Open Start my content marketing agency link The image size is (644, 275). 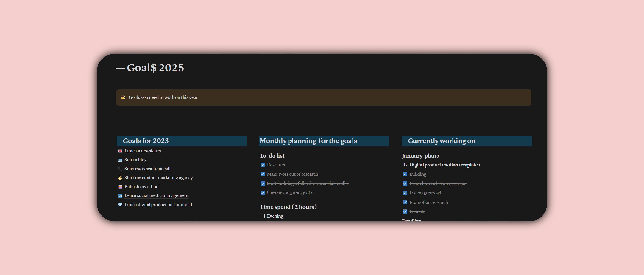coord(158,178)
